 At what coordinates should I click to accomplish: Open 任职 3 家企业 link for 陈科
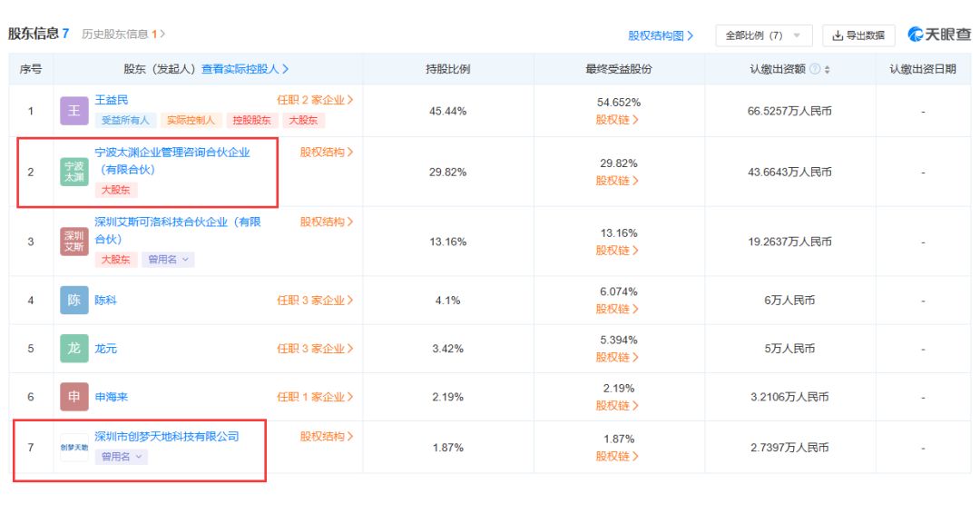pos(315,301)
